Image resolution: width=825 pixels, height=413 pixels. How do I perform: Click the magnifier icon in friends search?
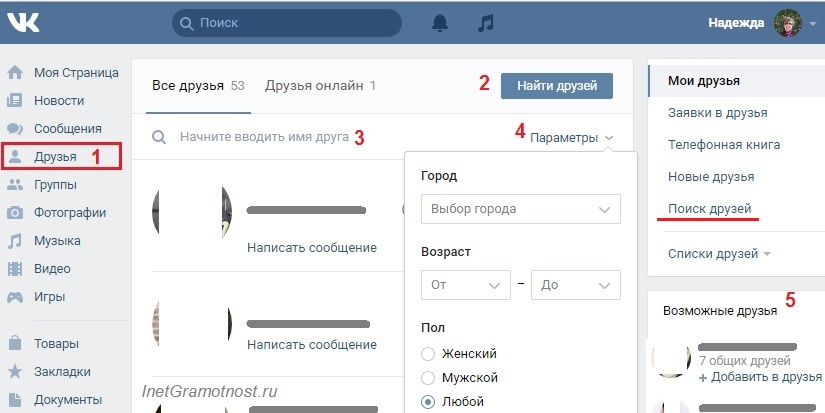pos(159,137)
